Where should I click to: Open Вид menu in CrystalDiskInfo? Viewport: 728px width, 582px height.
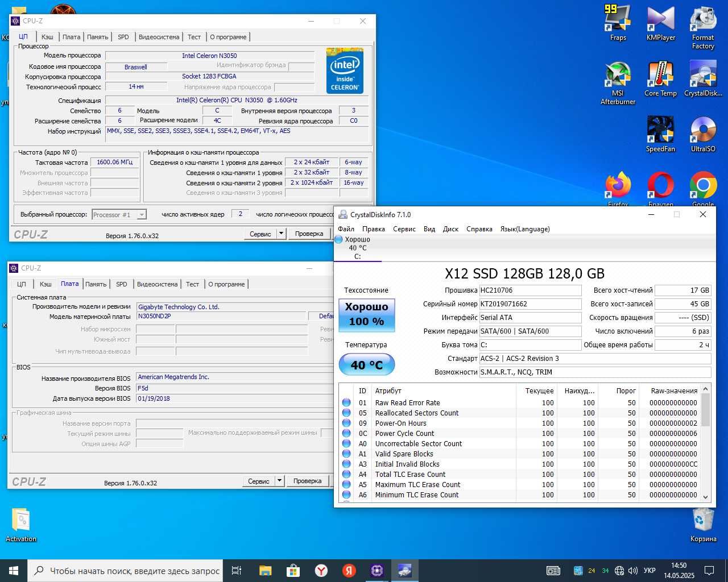(x=429, y=229)
